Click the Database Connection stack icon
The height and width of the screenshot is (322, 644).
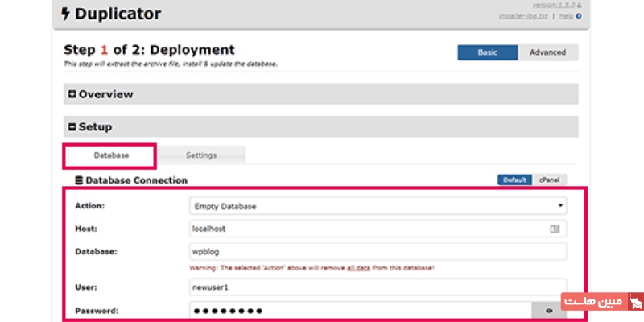78,180
